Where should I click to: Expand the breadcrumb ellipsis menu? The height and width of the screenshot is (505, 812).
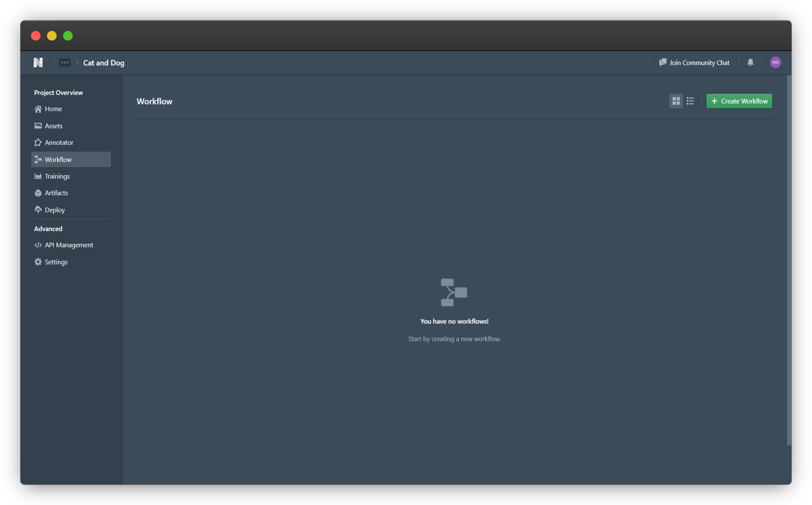tap(65, 63)
